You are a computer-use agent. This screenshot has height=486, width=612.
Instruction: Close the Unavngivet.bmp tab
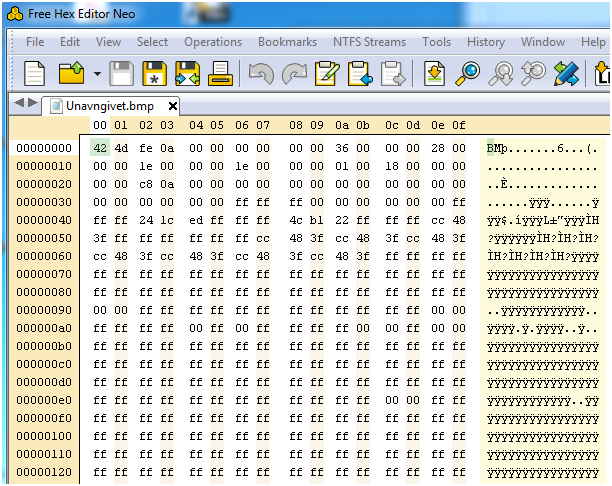pyautogui.click(x=173, y=105)
